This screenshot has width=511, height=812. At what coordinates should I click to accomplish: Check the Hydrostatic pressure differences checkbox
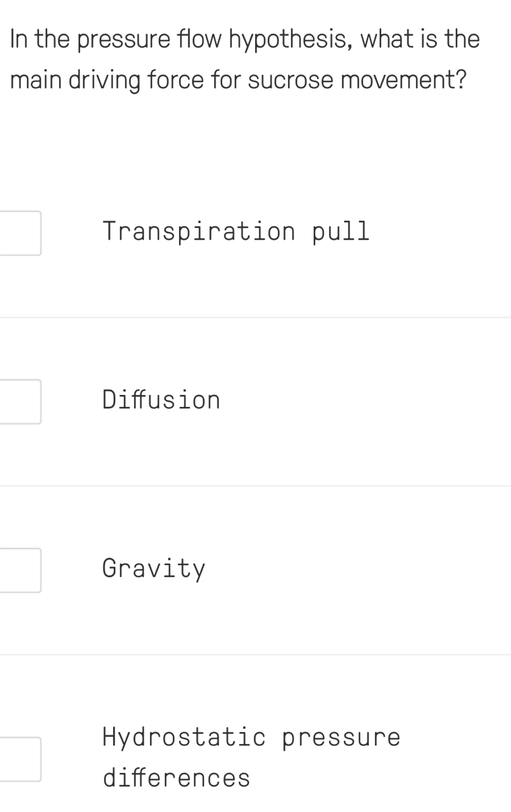[20, 758]
